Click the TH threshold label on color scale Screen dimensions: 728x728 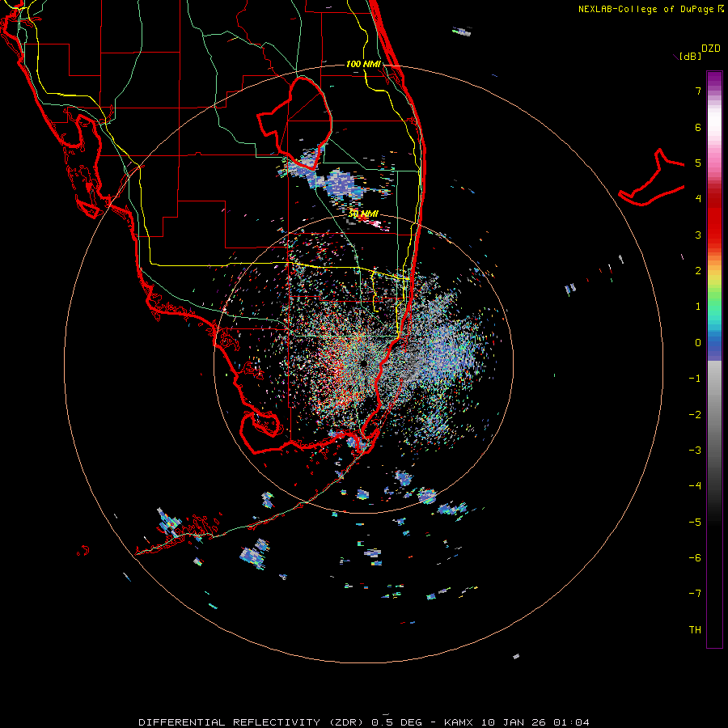[x=695, y=630]
